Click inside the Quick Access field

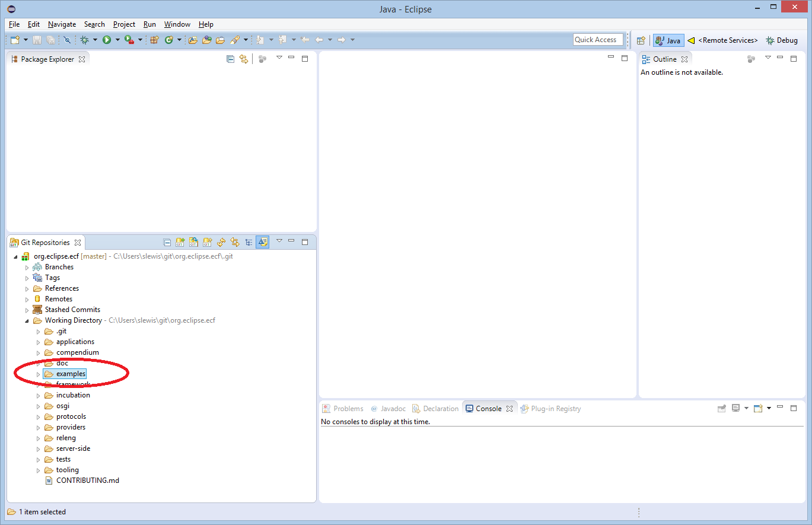click(x=598, y=40)
